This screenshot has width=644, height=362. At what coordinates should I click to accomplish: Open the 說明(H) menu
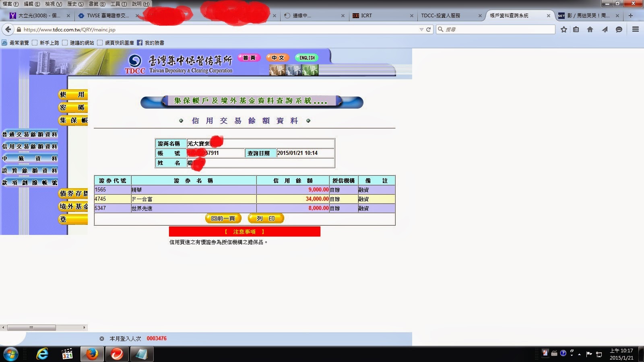tap(140, 4)
